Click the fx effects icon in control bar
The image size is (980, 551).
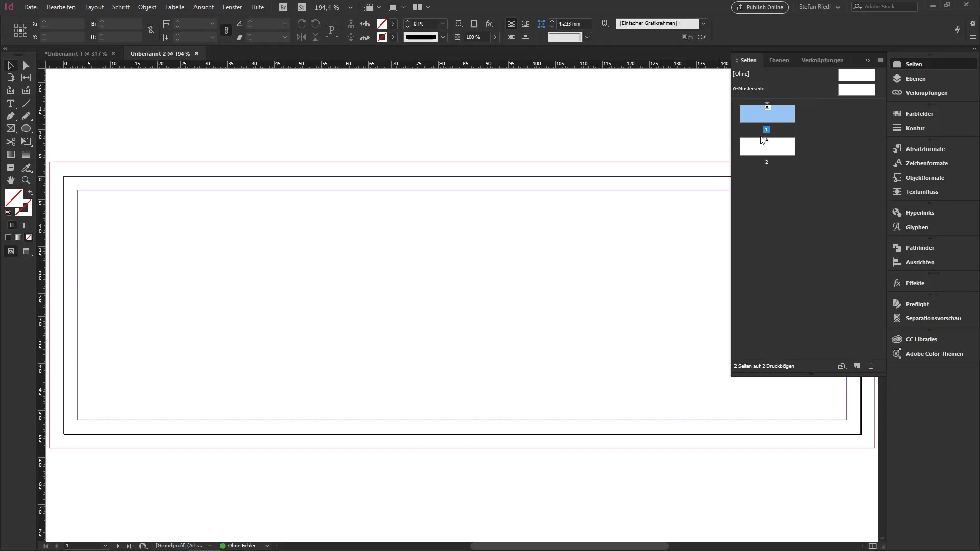tap(489, 23)
